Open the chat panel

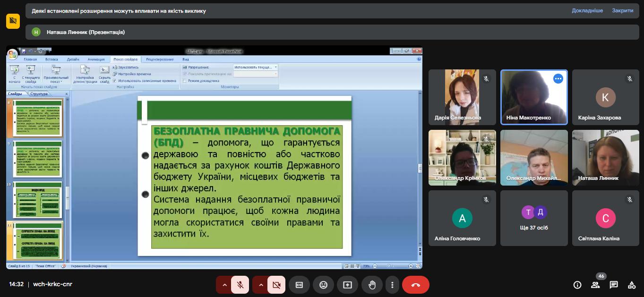[x=613, y=285]
